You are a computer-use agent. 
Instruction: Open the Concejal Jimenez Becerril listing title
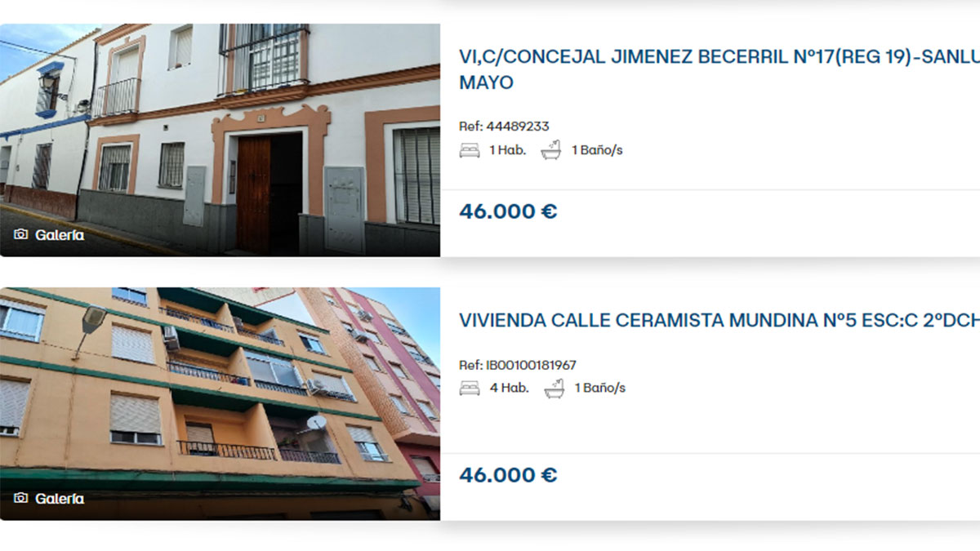(719, 69)
